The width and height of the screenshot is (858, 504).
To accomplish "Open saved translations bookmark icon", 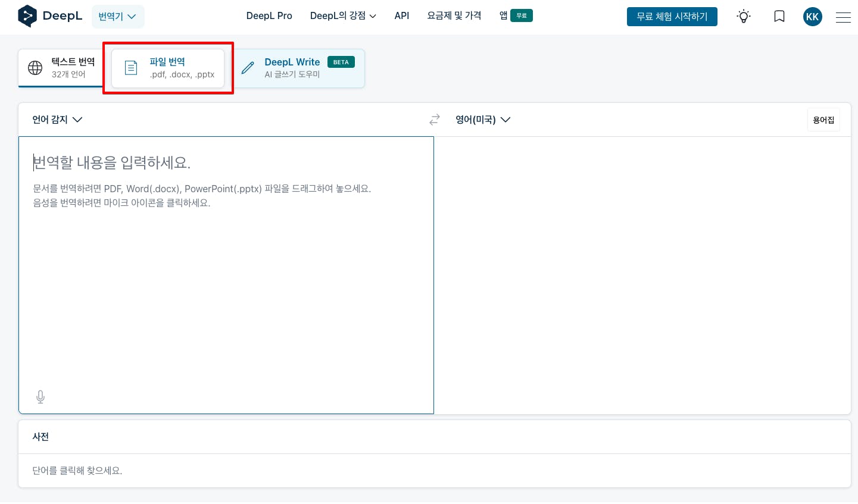I will click(779, 17).
